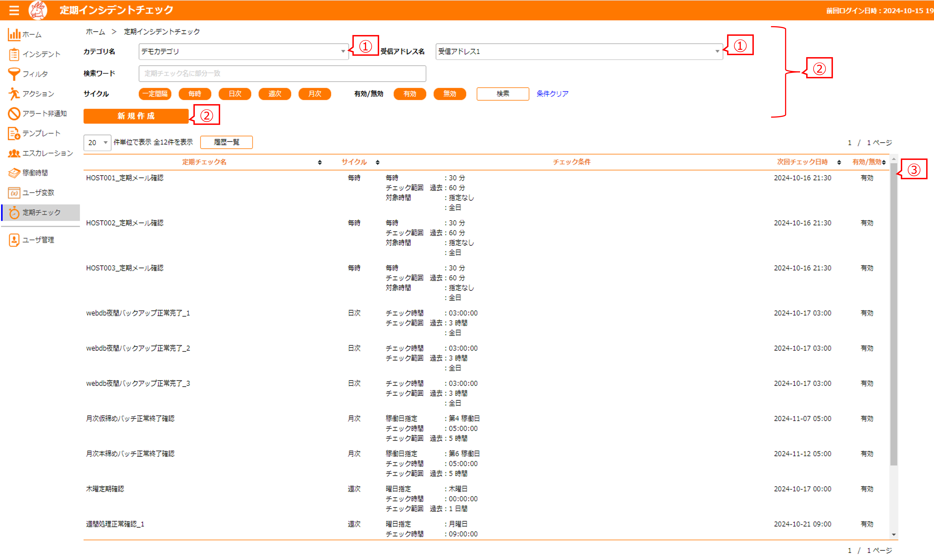
Task: Open the 受信アドレス名 dropdown
Action: coord(579,52)
